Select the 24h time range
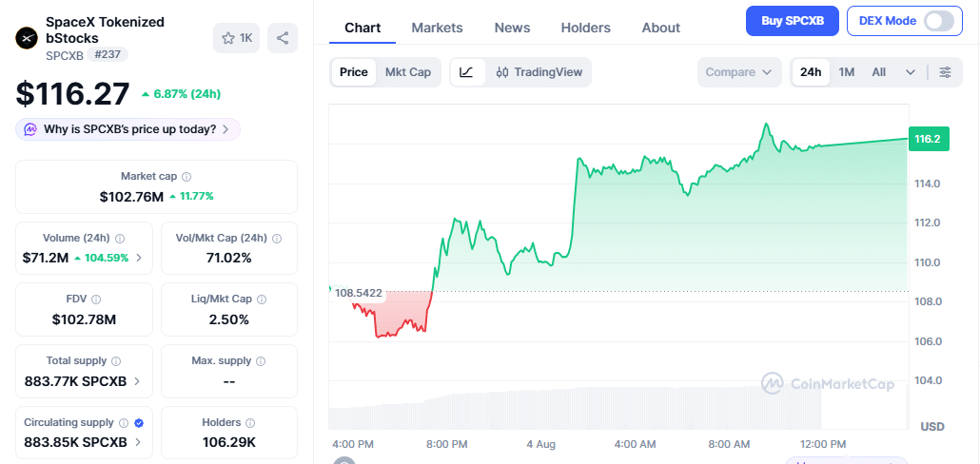Screen dimensions: 980x464 (811, 72)
